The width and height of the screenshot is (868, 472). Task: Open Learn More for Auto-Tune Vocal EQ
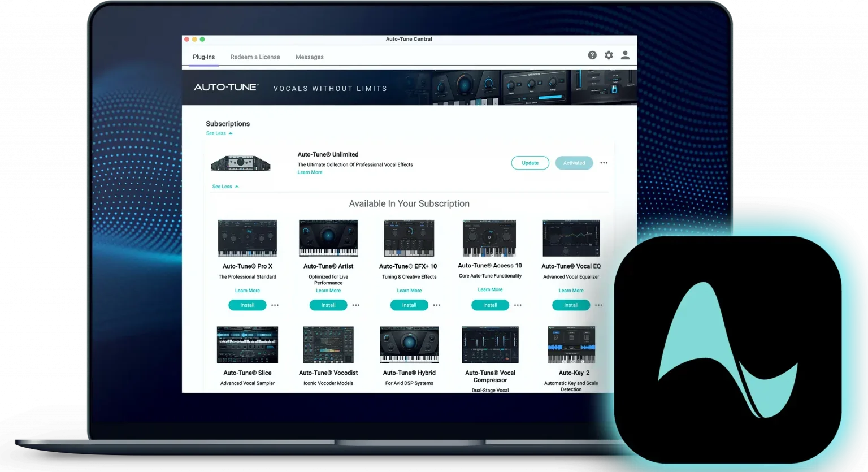571,291
